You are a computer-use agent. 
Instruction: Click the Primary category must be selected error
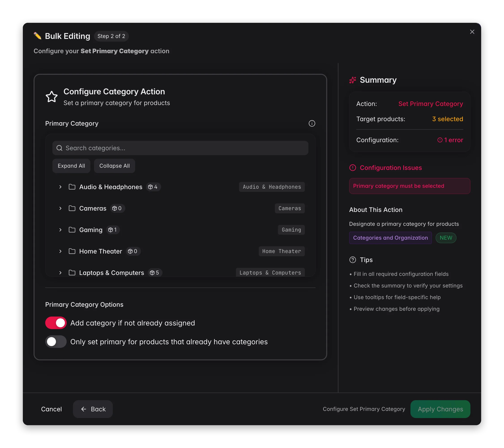point(410,186)
